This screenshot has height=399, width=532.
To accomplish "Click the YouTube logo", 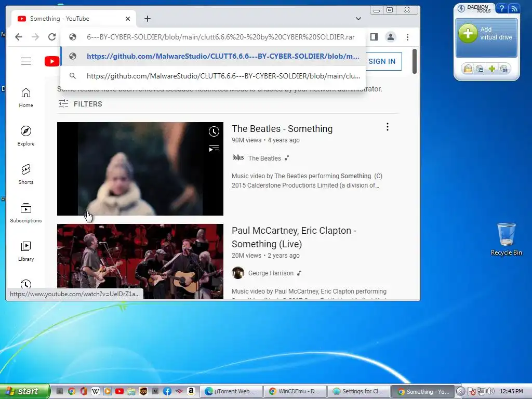I will pos(52,61).
